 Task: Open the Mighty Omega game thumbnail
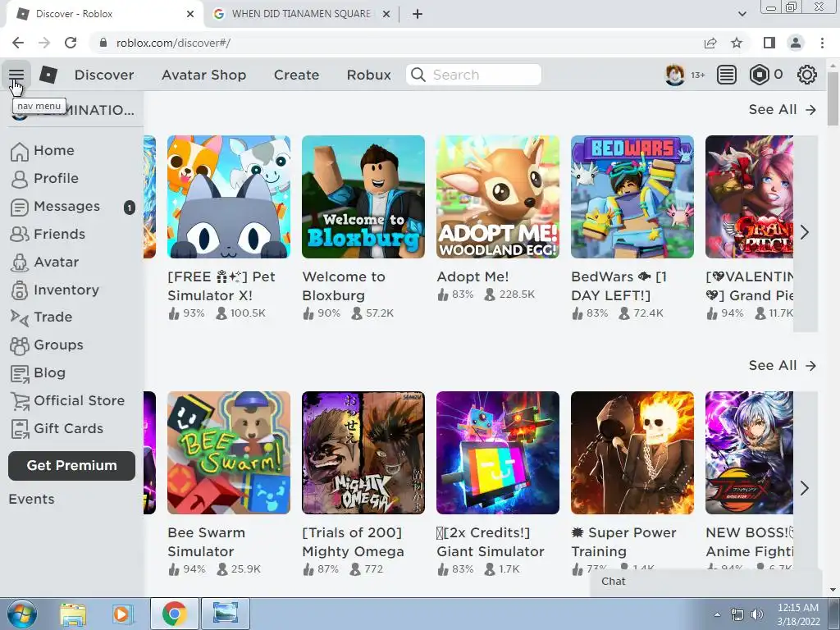[363, 453]
